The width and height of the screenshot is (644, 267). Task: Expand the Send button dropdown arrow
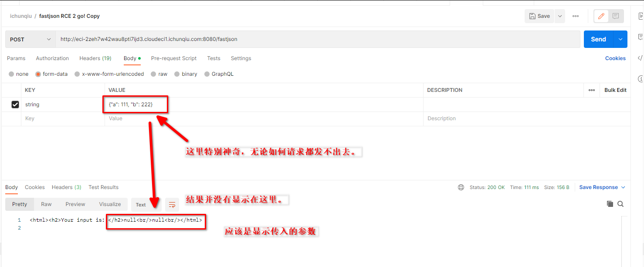(620, 39)
